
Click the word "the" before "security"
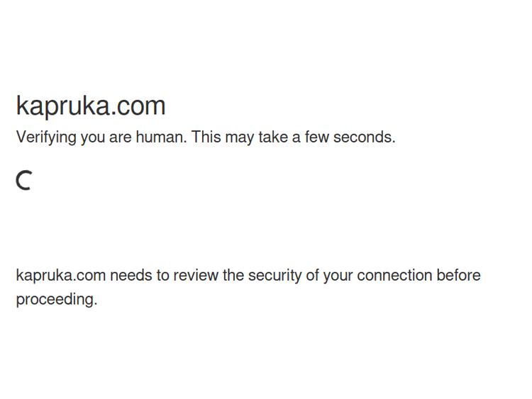coord(233,275)
